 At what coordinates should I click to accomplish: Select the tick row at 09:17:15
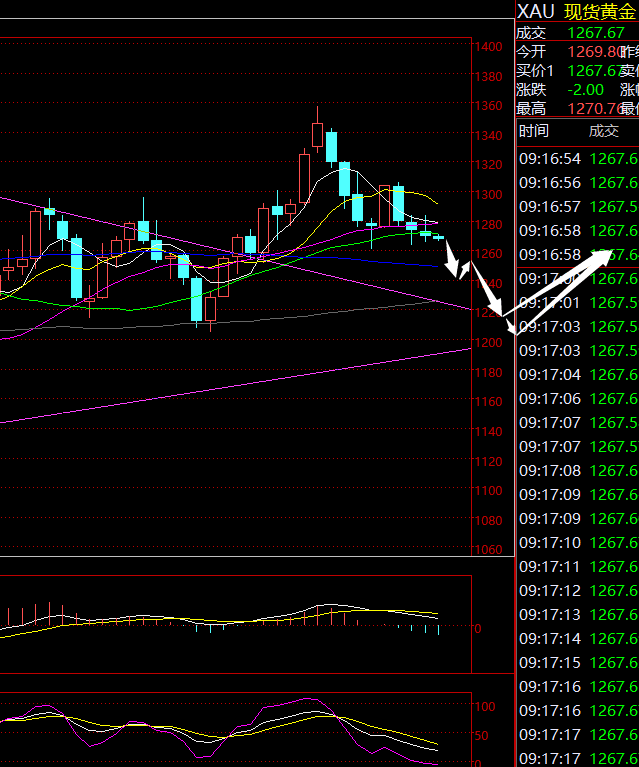point(577,662)
